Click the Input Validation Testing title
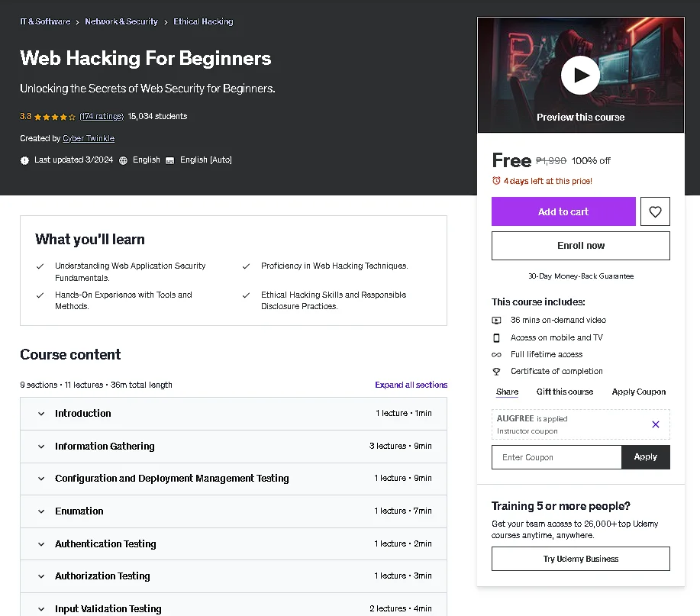Image resolution: width=700 pixels, height=616 pixels. tap(108, 608)
